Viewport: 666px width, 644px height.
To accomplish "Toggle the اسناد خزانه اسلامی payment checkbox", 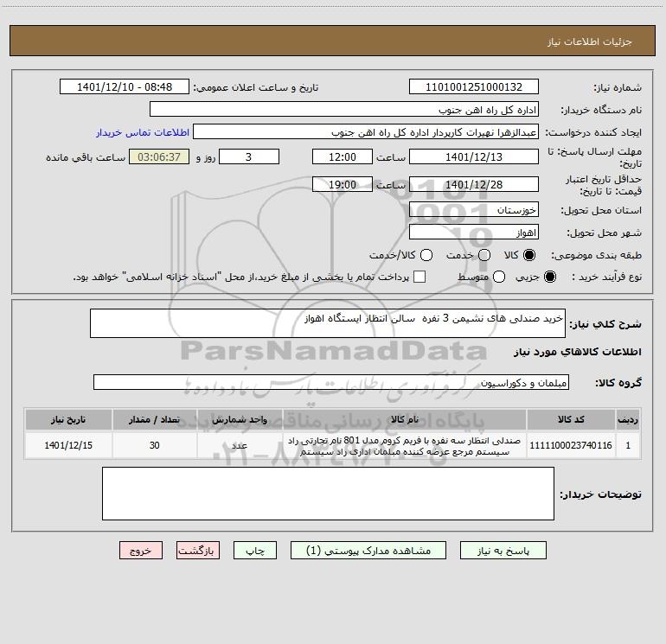I will pos(419,277).
